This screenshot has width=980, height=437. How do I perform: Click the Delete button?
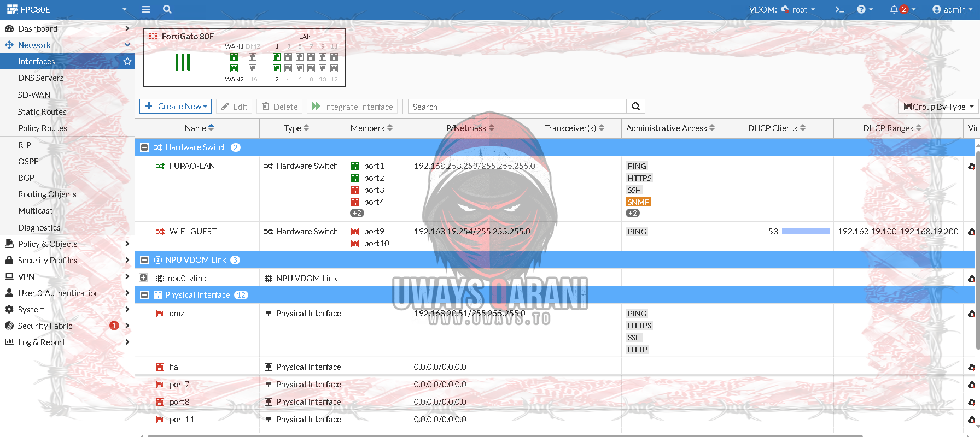280,107
